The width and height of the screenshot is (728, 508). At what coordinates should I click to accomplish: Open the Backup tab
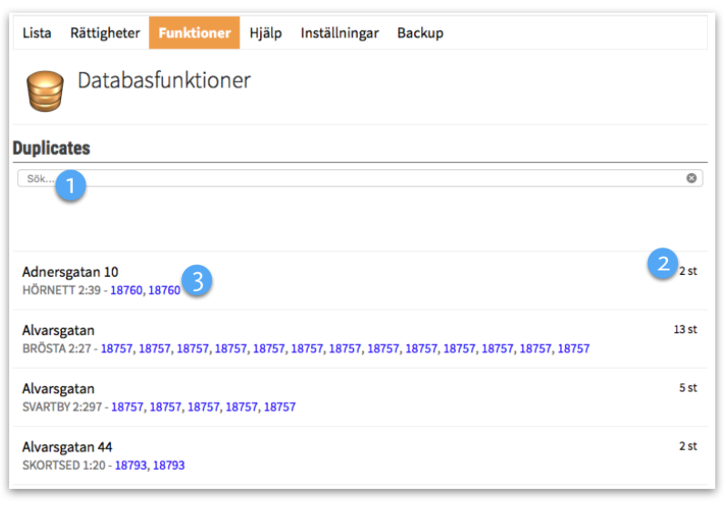coord(420,33)
